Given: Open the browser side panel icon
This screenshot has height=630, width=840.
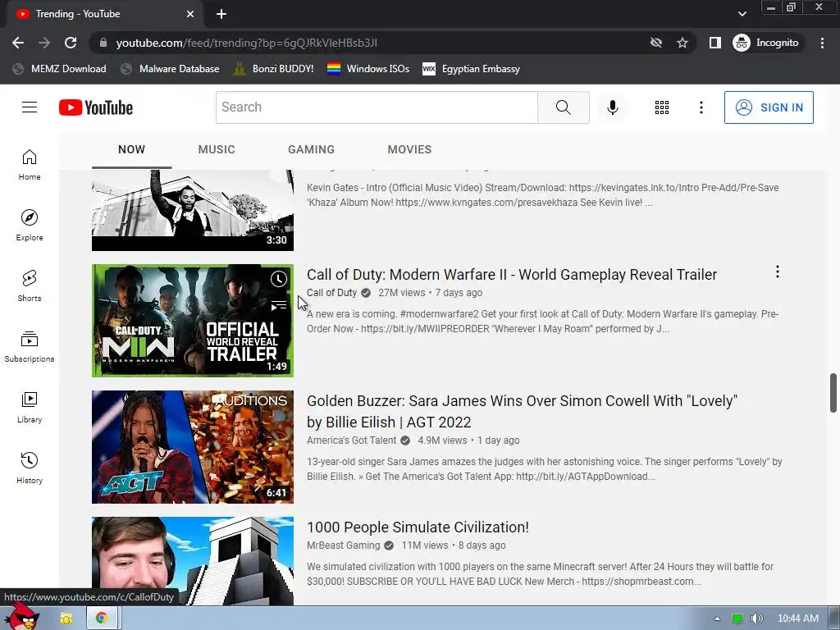Looking at the screenshot, I should click(714, 43).
